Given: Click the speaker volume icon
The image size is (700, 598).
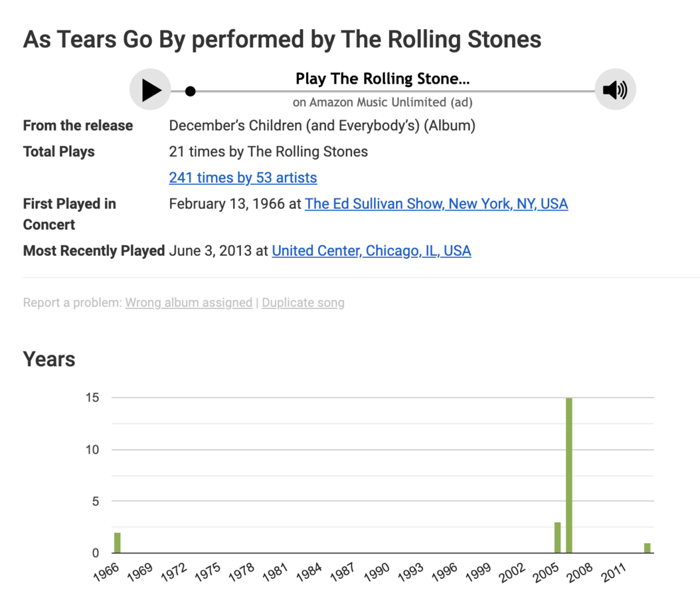Looking at the screenshot, I should pos(615,89).
